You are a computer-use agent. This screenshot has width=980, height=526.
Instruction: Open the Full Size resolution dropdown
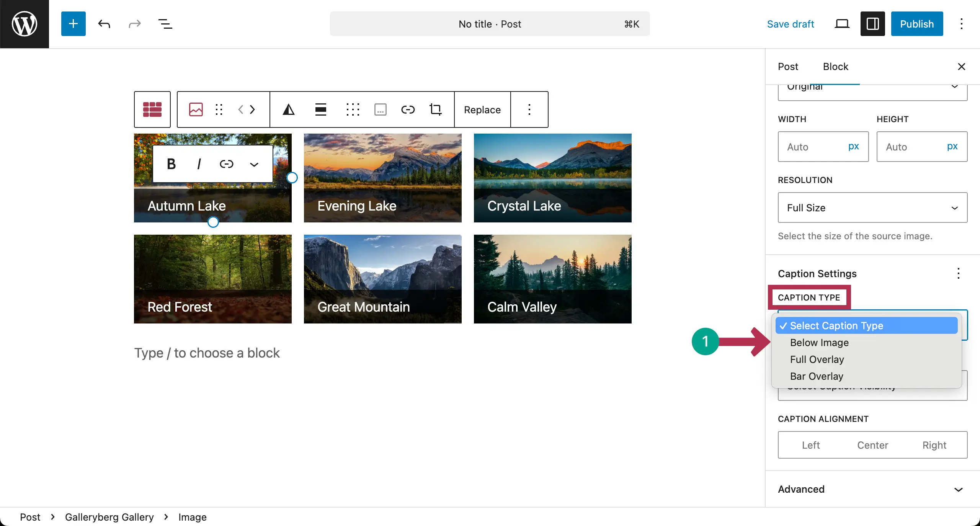[x=872, y=207]
